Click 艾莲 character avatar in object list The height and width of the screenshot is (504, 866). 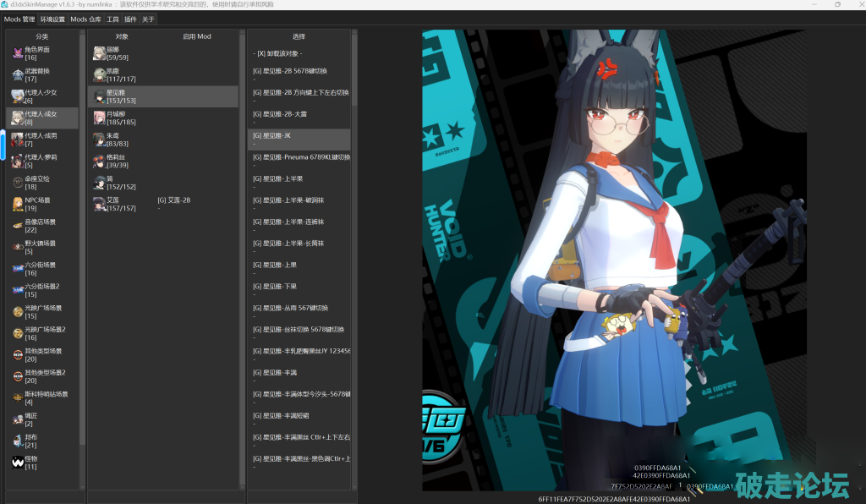pyautogui.click(x=99, y=204)
